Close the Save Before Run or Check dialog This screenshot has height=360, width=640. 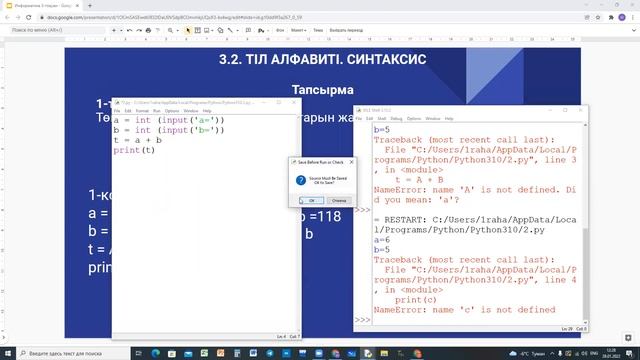tap(351, 162)
